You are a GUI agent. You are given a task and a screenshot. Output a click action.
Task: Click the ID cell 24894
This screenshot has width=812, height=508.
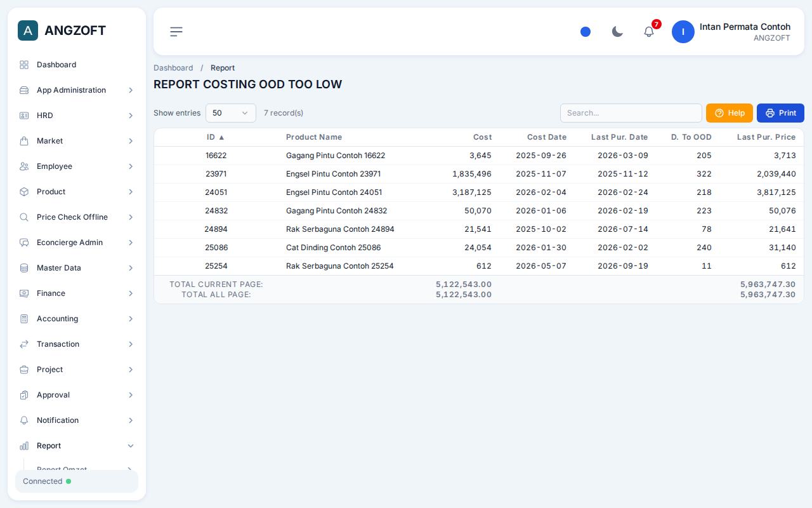pyautogui.click(x=216, y=229)
